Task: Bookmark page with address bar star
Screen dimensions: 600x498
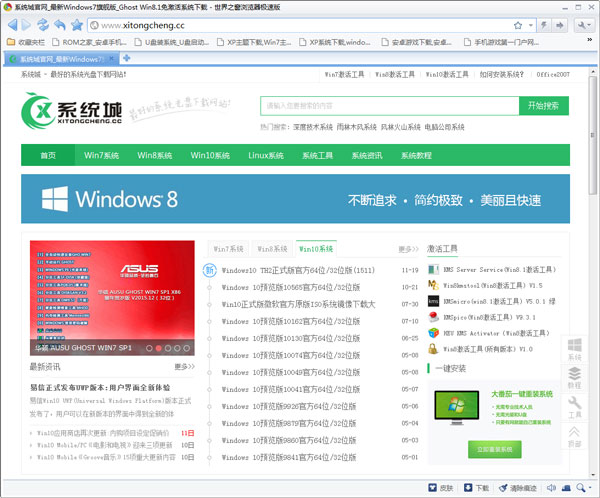Action: (518, 25)
